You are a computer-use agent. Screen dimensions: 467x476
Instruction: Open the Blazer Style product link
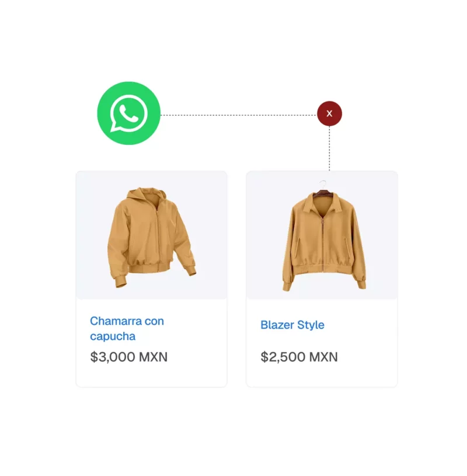(292, 325)
